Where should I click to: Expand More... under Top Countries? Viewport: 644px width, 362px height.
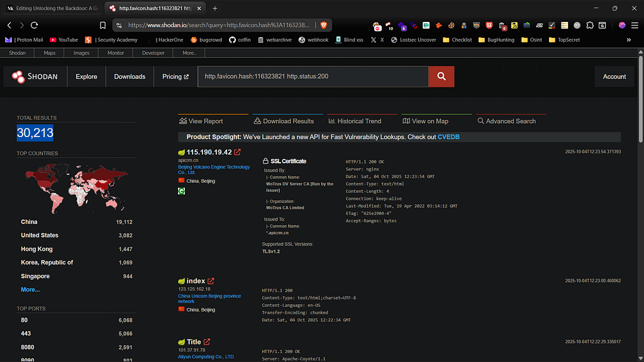point(30,290)
